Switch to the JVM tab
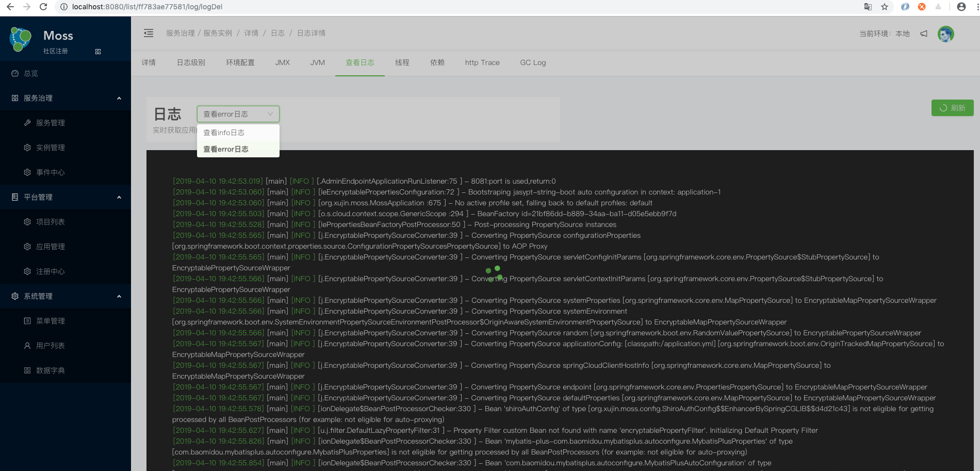This screenshot has height=471, width=980. (x=317, y=62)
